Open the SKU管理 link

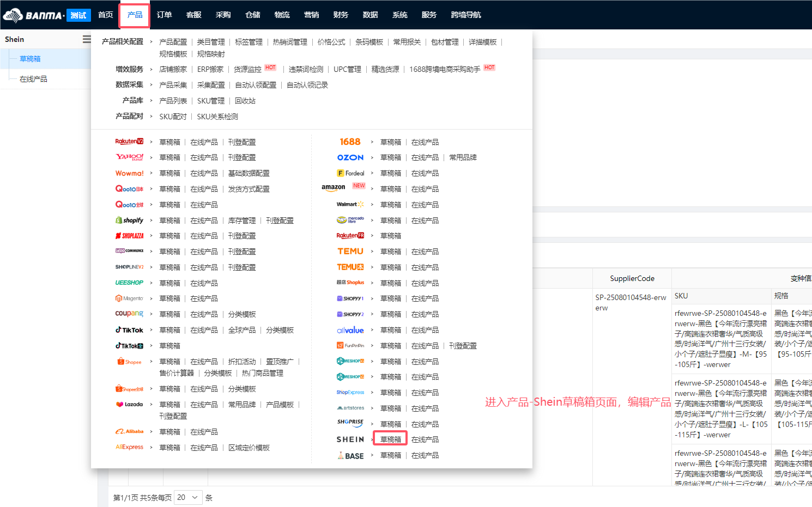211,101
